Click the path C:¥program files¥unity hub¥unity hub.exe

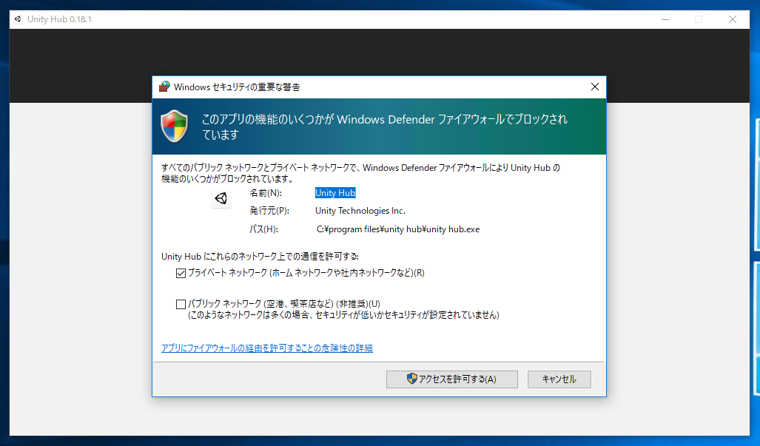coord(398,229)
